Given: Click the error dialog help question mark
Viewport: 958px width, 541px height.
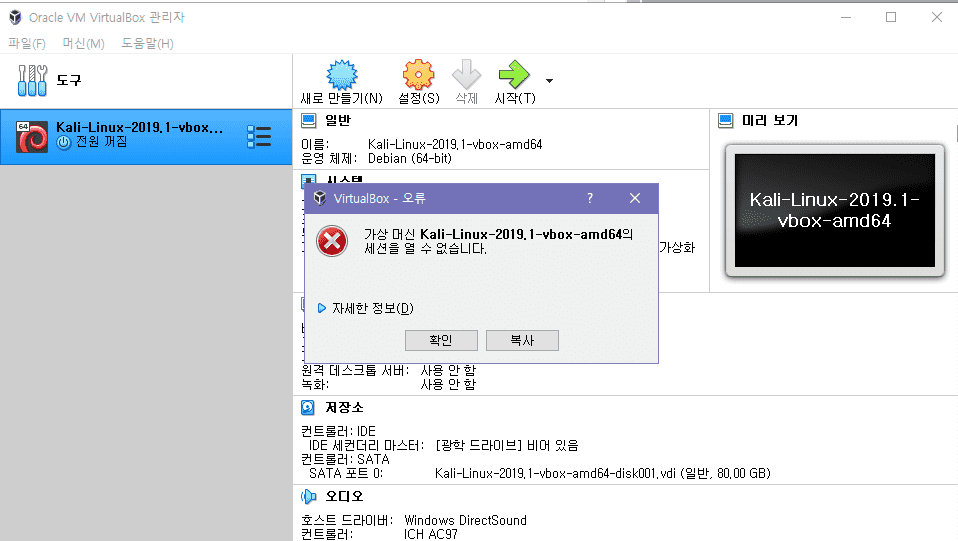Looking at the screenshot, I should pyautogui.click(x=590, y=198).
